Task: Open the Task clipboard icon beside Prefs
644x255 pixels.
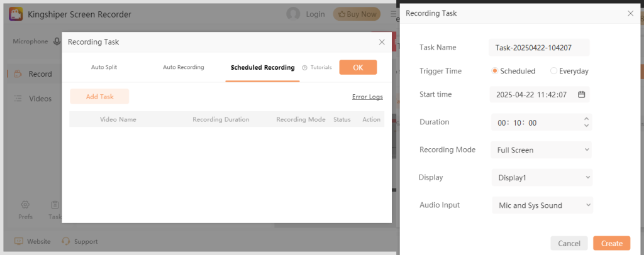Action: pyautogui.click(x=55, y=205)
